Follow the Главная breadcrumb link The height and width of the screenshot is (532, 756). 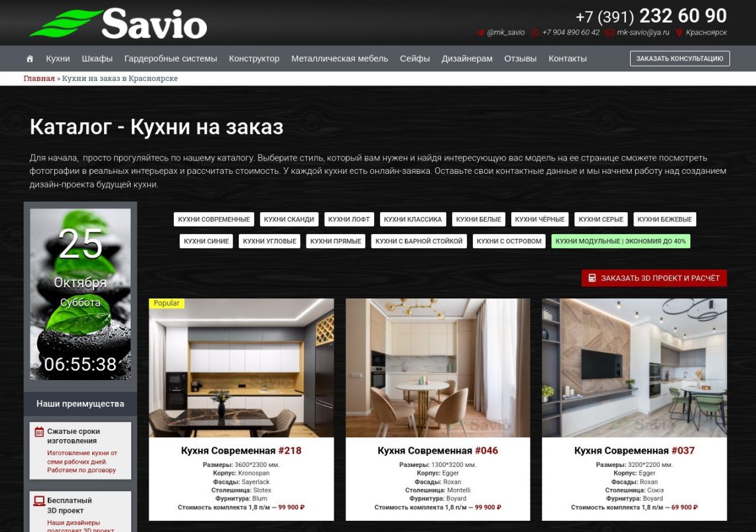point(39,78)
